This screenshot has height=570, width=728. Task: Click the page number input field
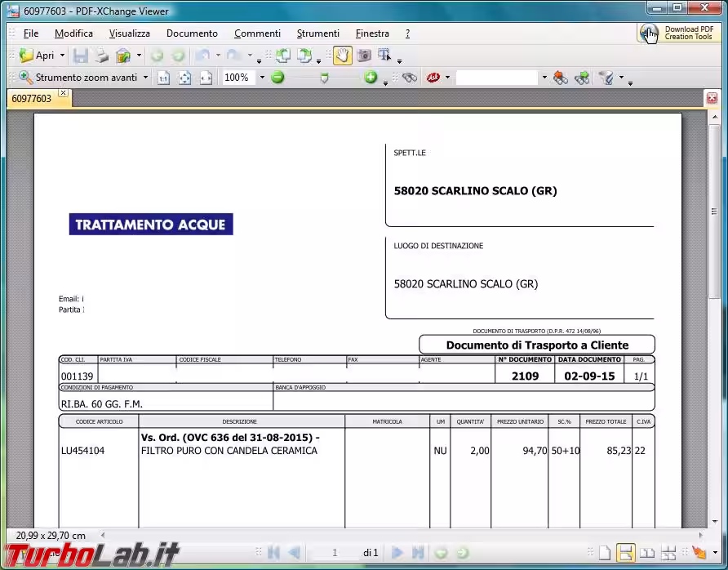tap(335, 553)
